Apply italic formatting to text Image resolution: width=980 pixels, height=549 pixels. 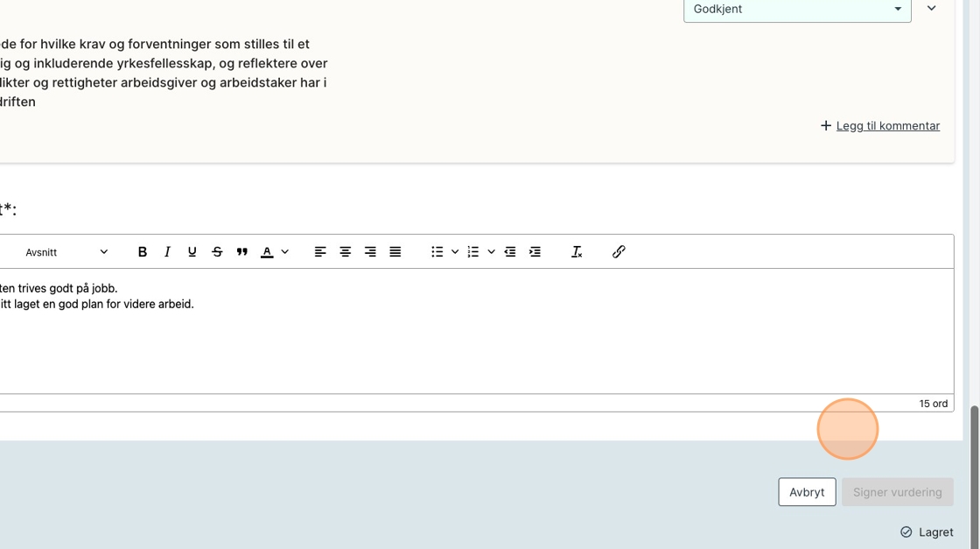pyautogui.click(x=167, y=252)
